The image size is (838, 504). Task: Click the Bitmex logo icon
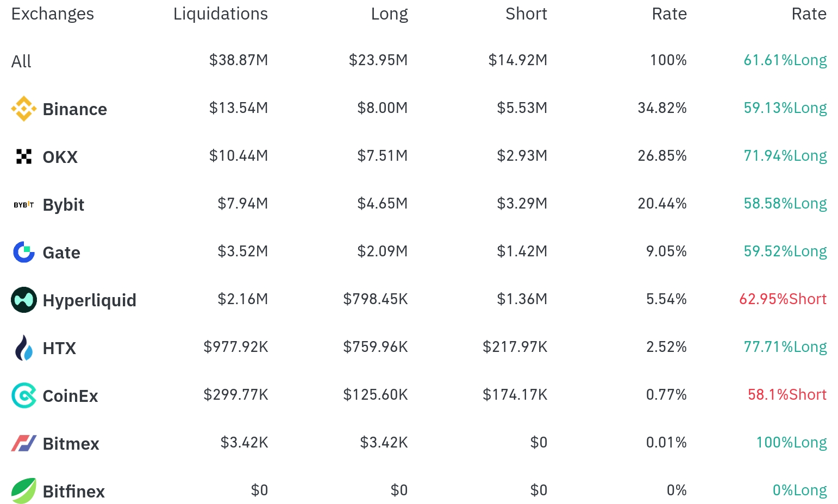click(x=24, y=443)
